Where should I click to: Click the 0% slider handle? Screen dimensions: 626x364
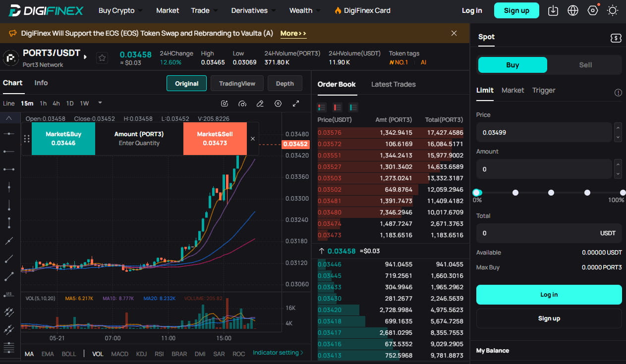[477, 193]
